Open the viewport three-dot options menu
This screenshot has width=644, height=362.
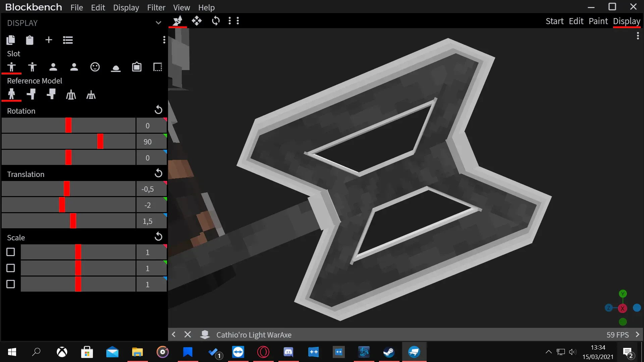[638, 36]
